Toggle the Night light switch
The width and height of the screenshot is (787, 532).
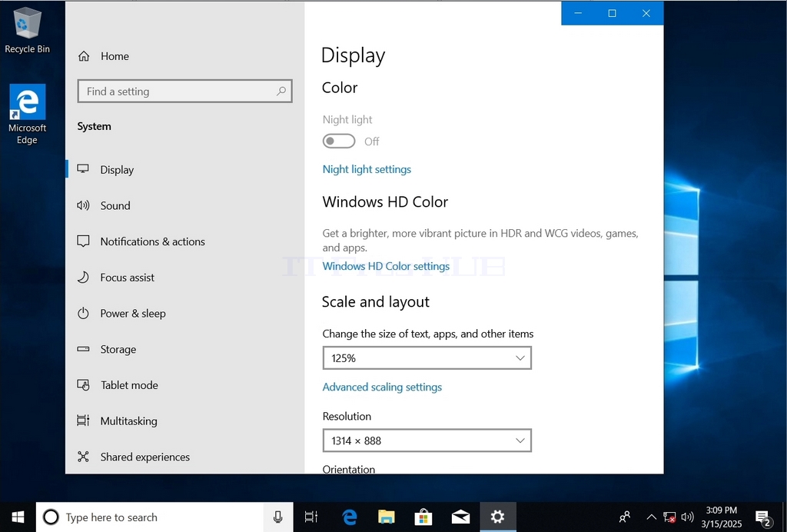pyautogui.click(x=339, y=141)
